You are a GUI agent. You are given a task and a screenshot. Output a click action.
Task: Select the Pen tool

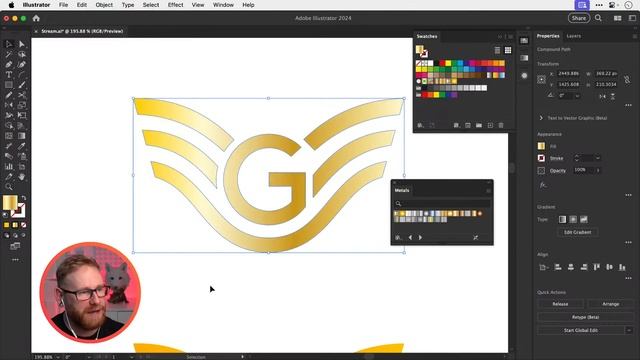tap(9, 64)
